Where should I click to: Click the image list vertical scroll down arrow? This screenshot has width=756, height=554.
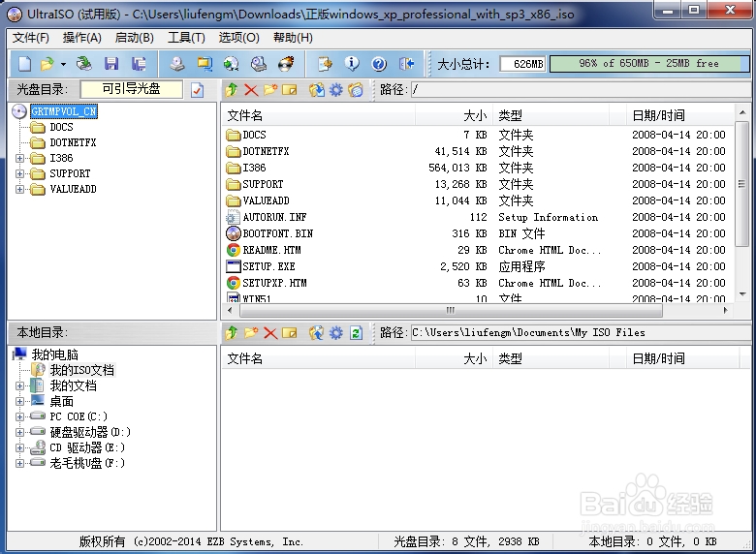(x=742, y=293)
